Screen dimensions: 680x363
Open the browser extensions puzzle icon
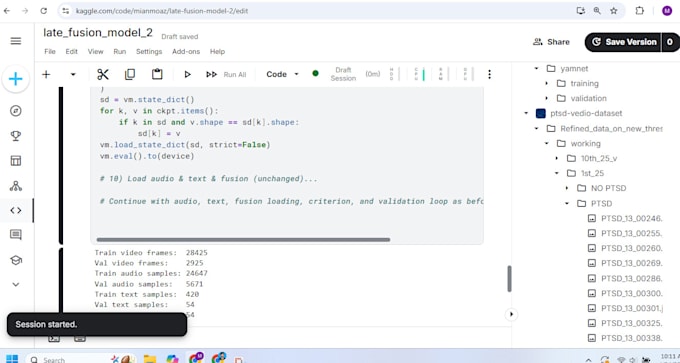tap(640, 11)
